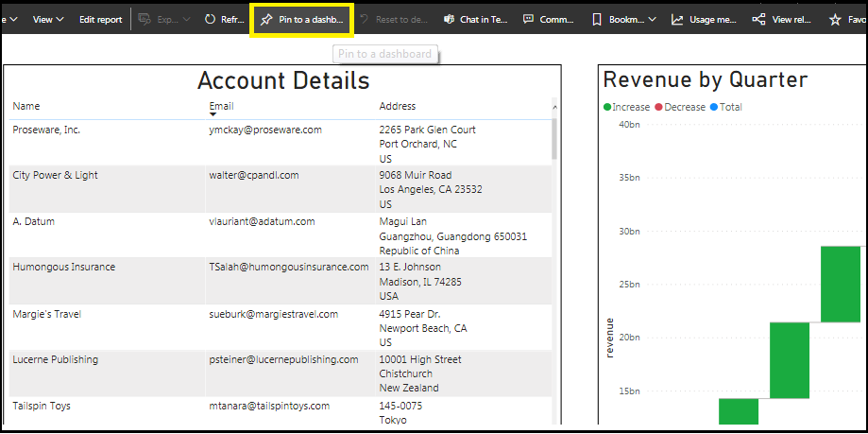The width and height of the screenshot is (868, 434).
Task: Sort table by Name column header
Action: (26, 106)
